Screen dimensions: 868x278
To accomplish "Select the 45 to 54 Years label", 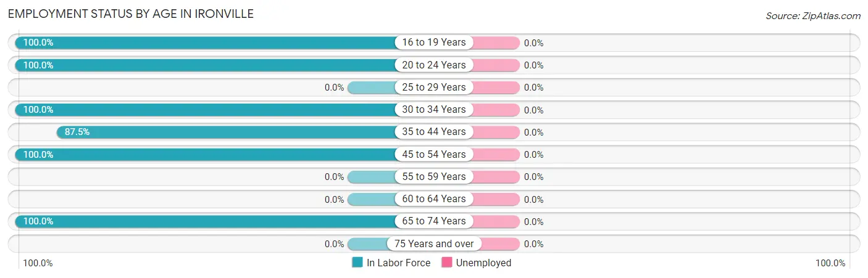I will click(434, 154).
